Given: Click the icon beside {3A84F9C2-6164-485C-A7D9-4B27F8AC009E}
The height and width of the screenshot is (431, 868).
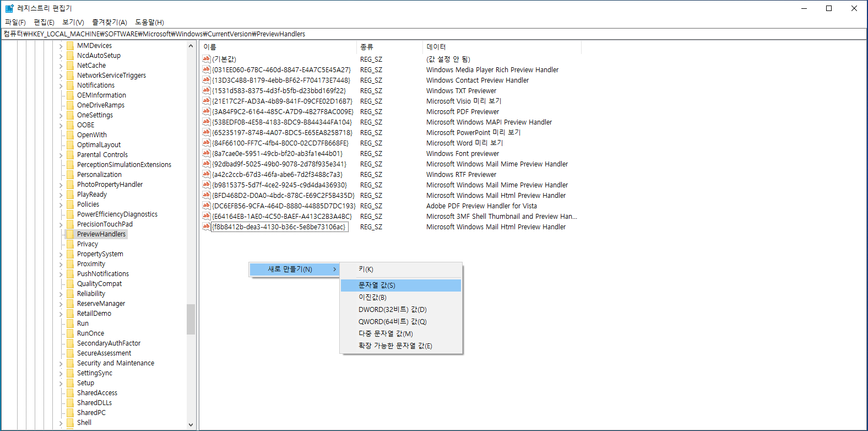Looking at the screenshot, I should 207,111.
